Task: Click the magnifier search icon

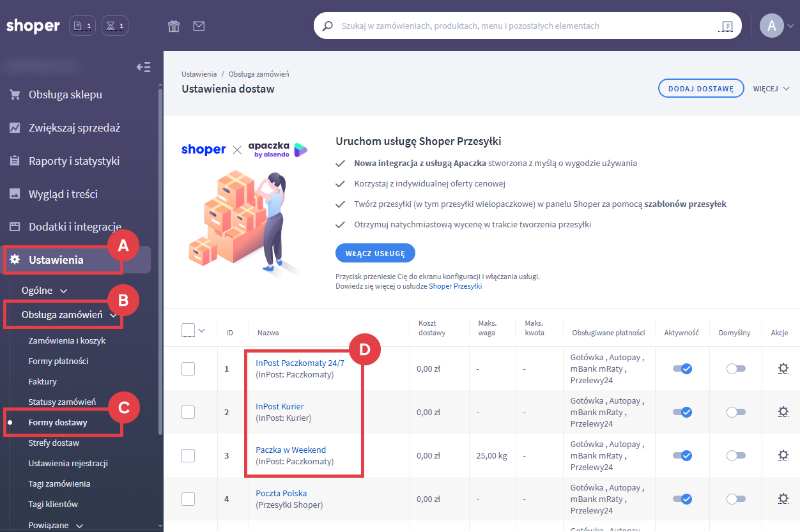Action: (328, 26)
